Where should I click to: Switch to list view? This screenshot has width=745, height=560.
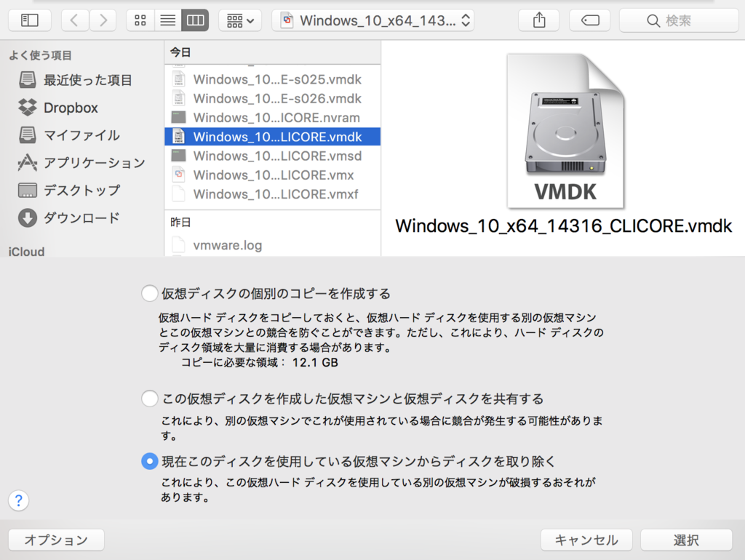pos(168,20)
